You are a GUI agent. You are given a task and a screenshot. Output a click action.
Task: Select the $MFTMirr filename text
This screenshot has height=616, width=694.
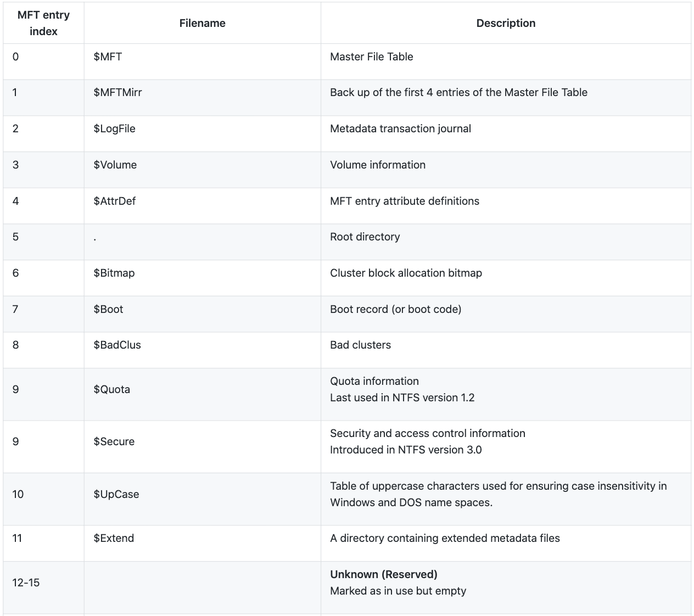coord(117,92)
